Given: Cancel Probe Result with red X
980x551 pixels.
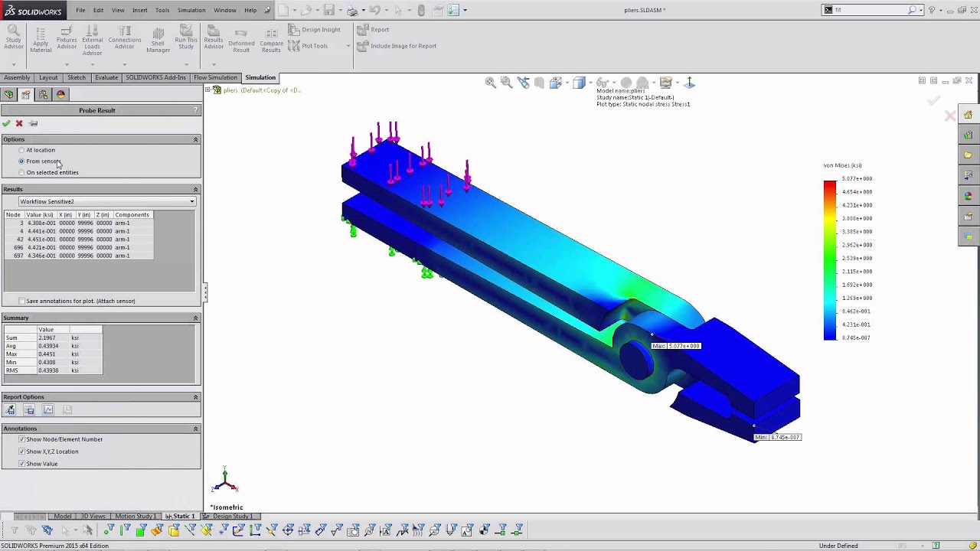Looking at the screenshot, I should click(x=19, y=123).
